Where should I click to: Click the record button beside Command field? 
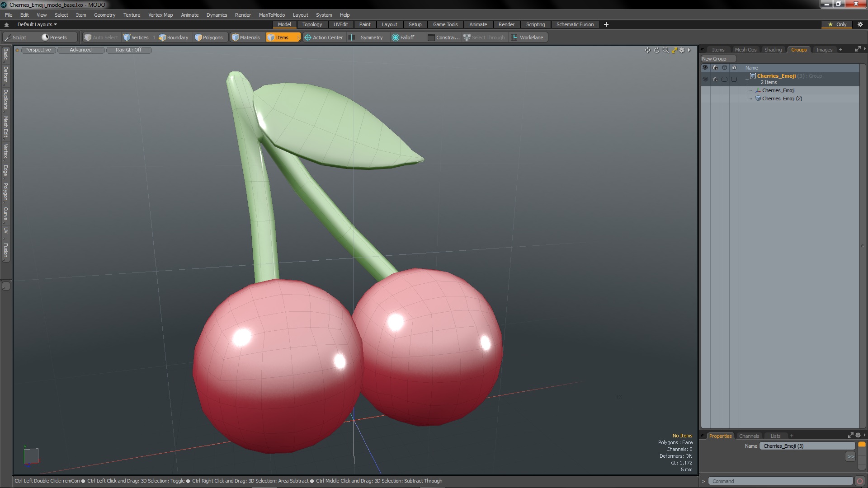860,481
